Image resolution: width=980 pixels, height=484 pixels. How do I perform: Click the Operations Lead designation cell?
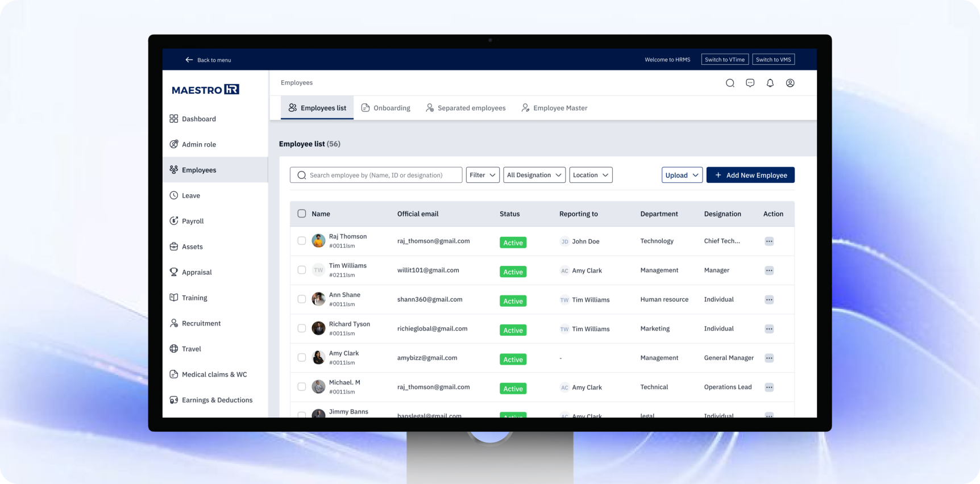tap(728, 387)
